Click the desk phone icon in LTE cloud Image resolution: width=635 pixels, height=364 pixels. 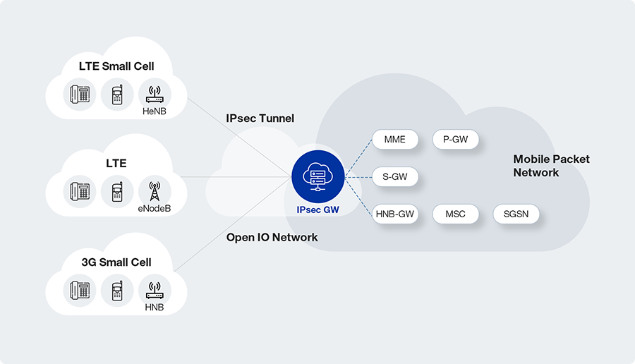point(80,191)
